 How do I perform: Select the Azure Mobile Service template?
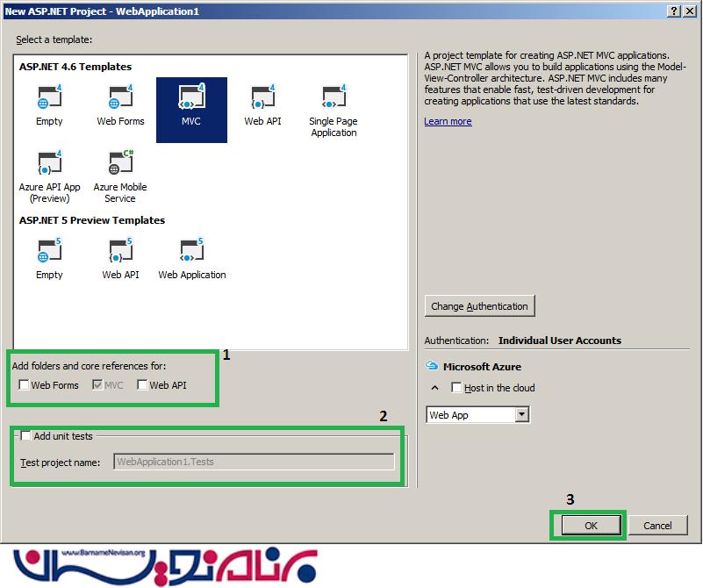point(120,177)
